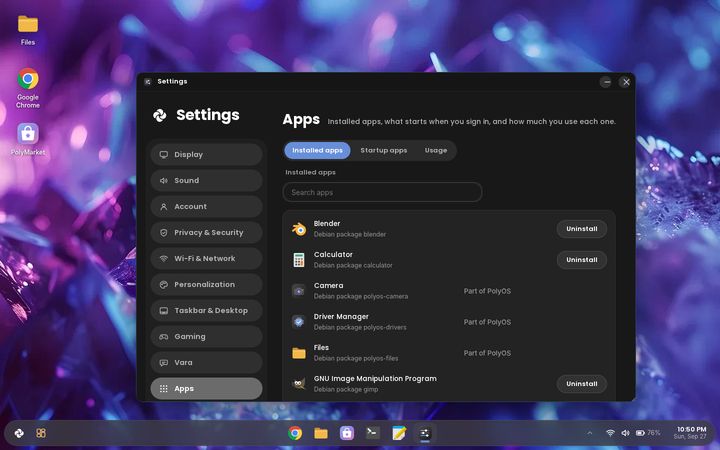Click 'Part of PolyOS' in Driver Manager row
The image size is (720, 450).
(487, 322)
